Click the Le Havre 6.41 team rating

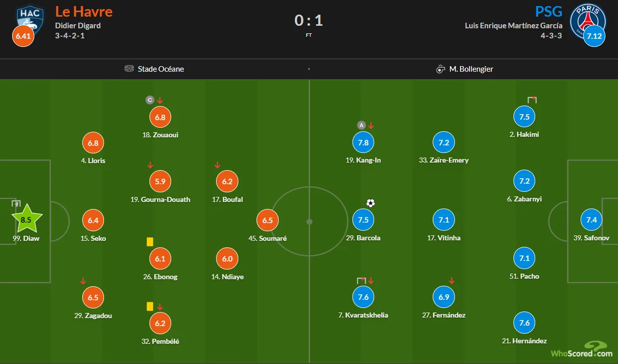click(x=23, y=36)
